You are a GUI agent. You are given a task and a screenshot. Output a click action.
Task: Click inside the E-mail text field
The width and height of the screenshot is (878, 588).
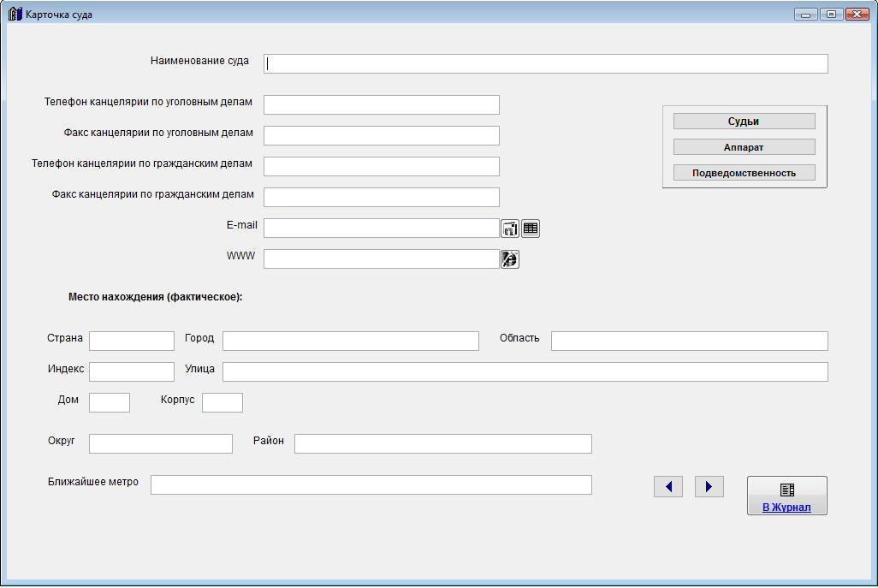tap(382, 228)
